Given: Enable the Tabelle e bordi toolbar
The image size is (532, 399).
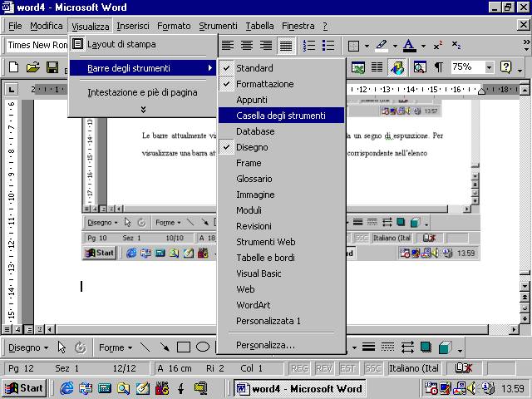Looking at the screenshot, I should pos(281,258).
